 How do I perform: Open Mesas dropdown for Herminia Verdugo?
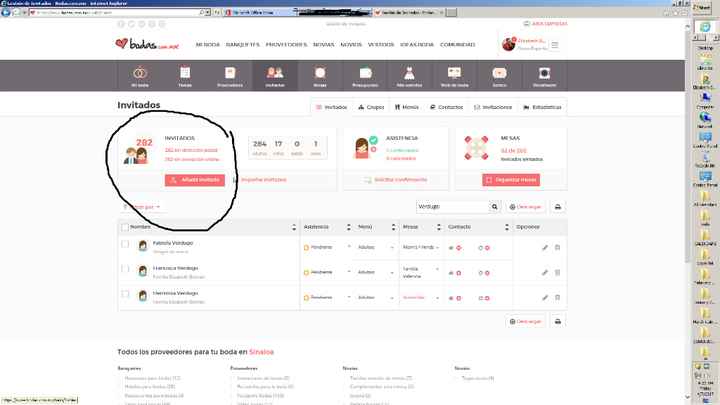pyautogui.click(x=438, y=297)
